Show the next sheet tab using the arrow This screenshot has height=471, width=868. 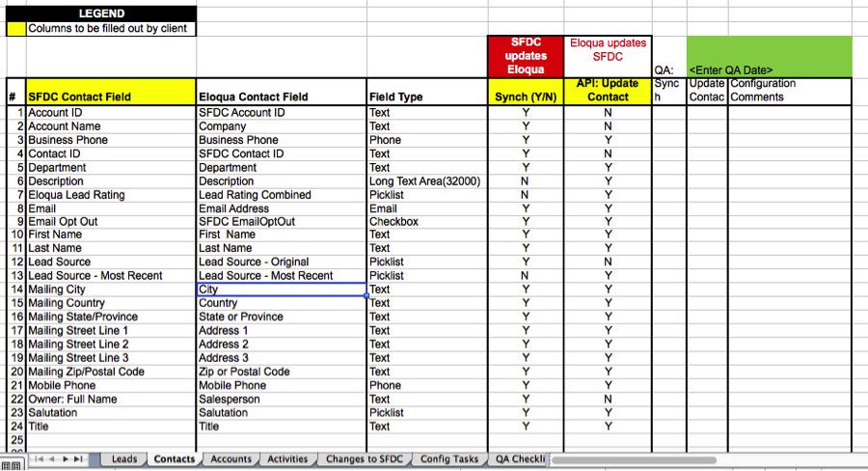[x=66, y=459]
